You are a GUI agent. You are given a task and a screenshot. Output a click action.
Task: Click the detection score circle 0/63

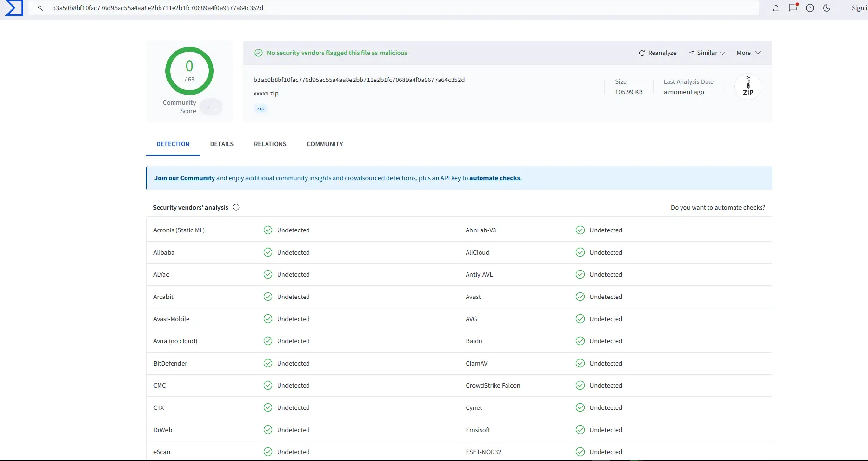pos(189,71)
